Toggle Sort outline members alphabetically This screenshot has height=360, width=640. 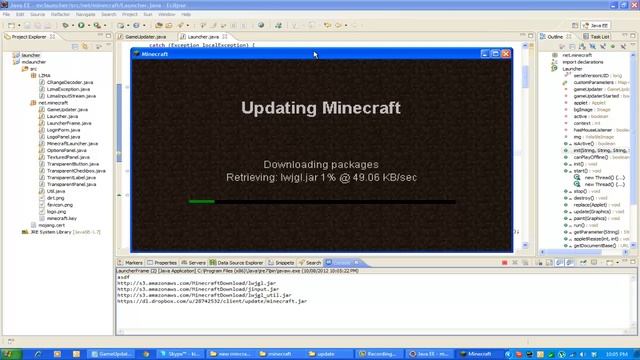(x=582, y=47)
